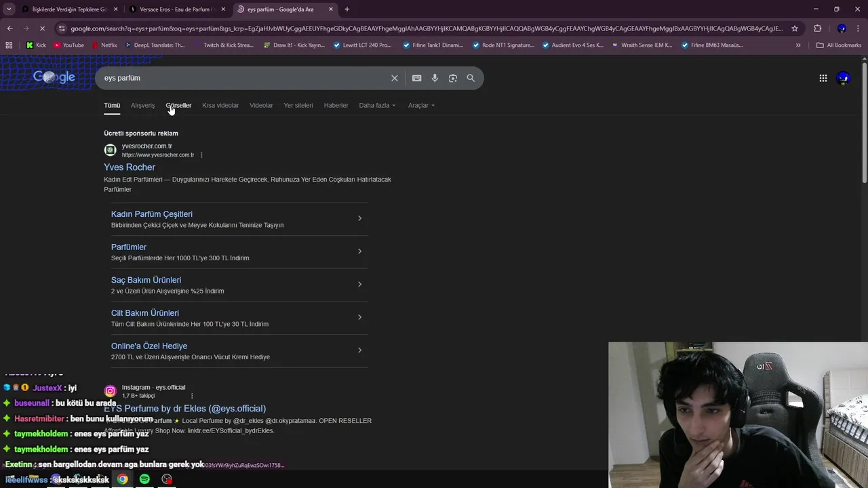The height and width of the screenshot is (488, 868).
Task: Open the on-screen keyboard input tool
Action: (x=417, y=78)
